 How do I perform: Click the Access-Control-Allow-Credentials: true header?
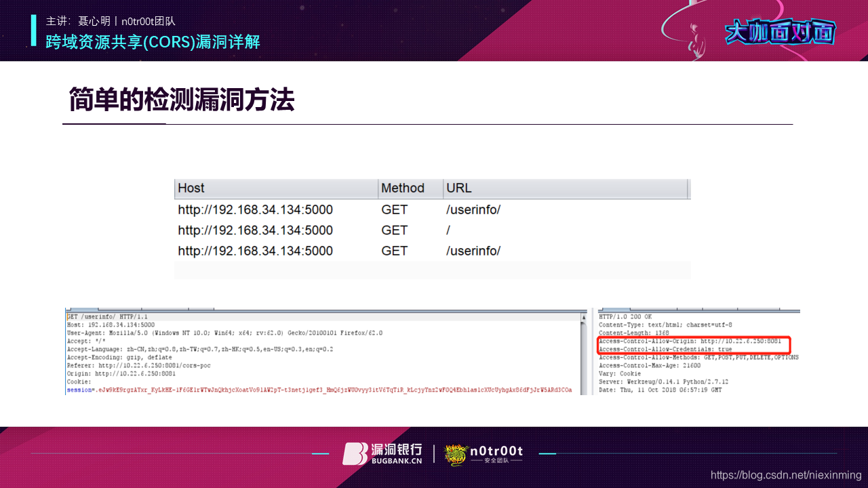pos(665,350)
